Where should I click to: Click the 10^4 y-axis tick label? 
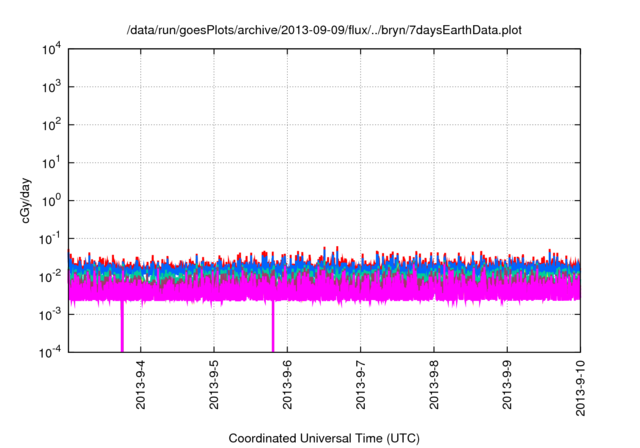point(51,49)
